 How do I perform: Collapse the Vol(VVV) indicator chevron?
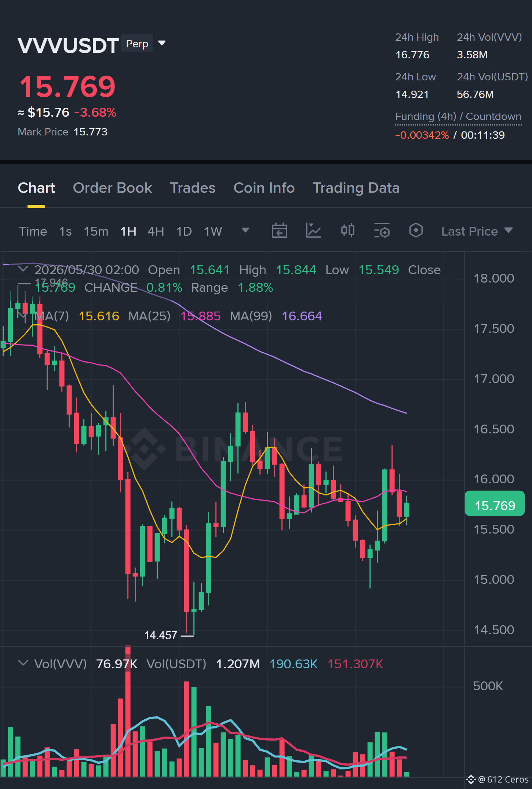(x=23, y=663)
